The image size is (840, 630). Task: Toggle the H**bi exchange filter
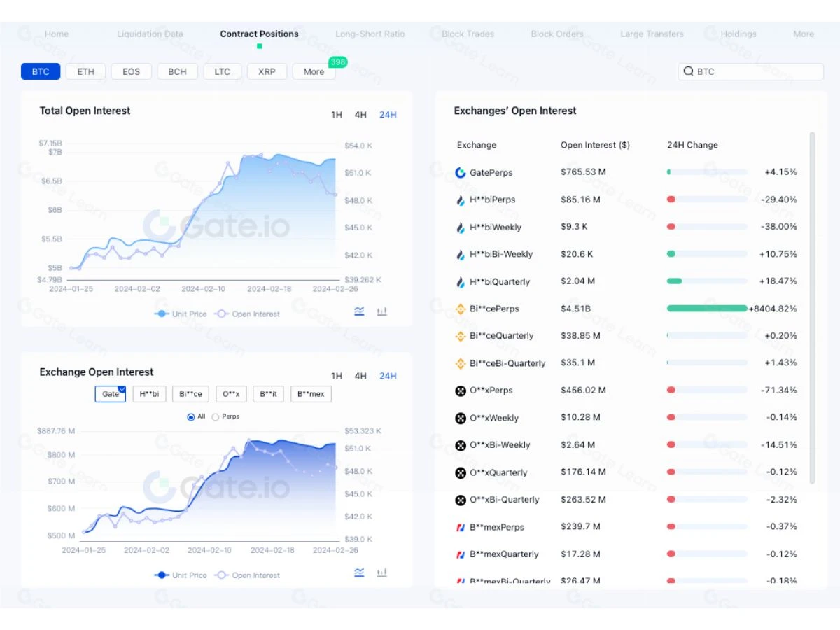click(149, 394)
